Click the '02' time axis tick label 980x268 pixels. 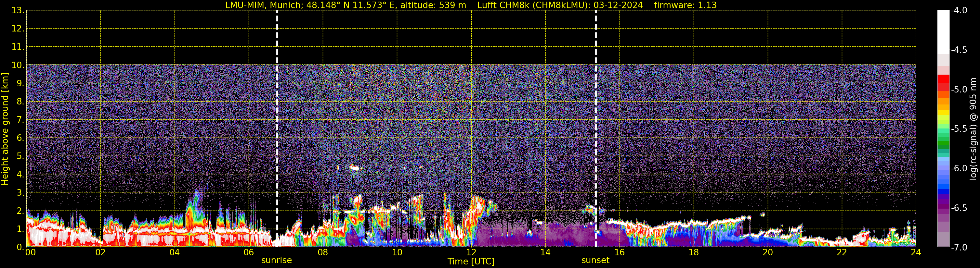tap(100, 253)
